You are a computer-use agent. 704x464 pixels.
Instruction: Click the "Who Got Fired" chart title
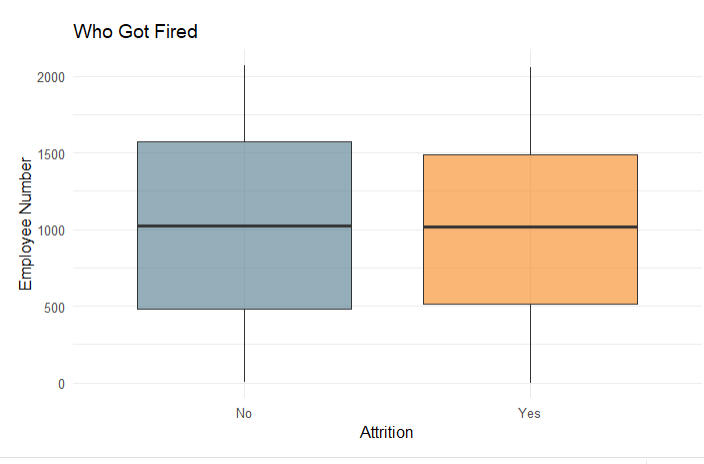point(136,32)
